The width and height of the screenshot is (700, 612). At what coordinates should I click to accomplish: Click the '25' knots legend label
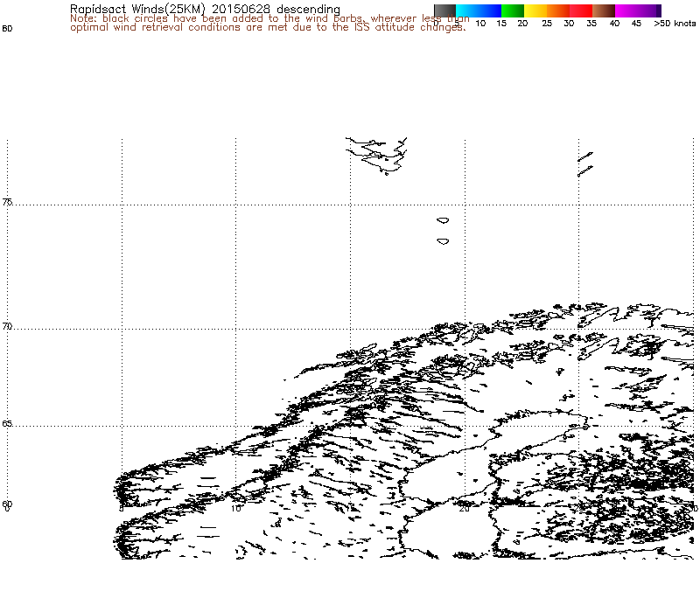pyautogui.click(x=547, y=24)
